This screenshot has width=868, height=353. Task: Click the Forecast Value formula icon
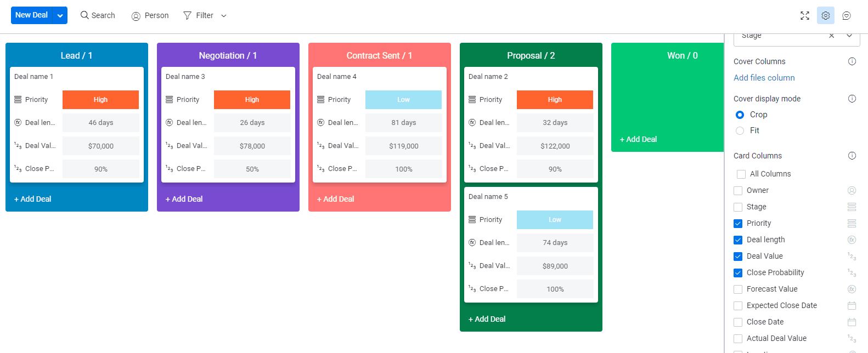pos(851,289)
